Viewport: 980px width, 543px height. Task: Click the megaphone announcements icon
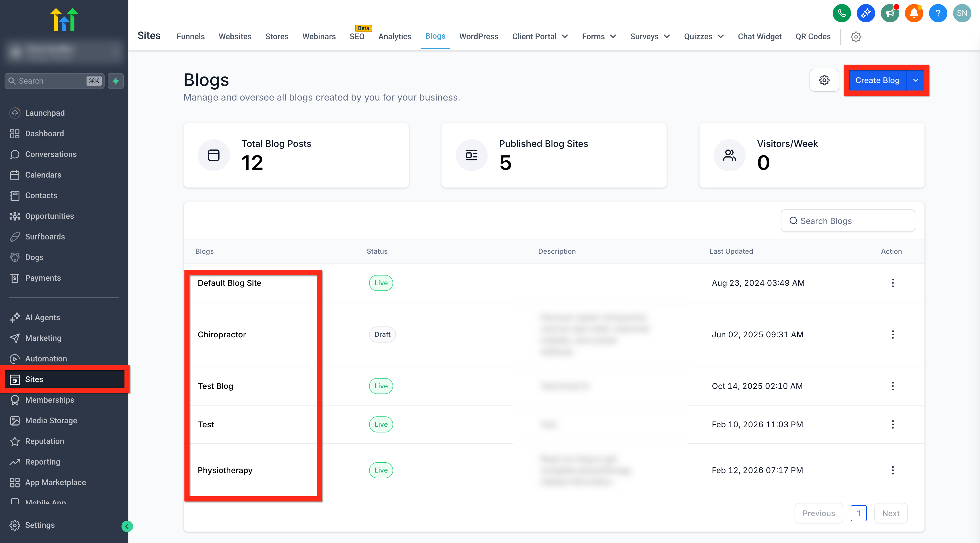890,13
